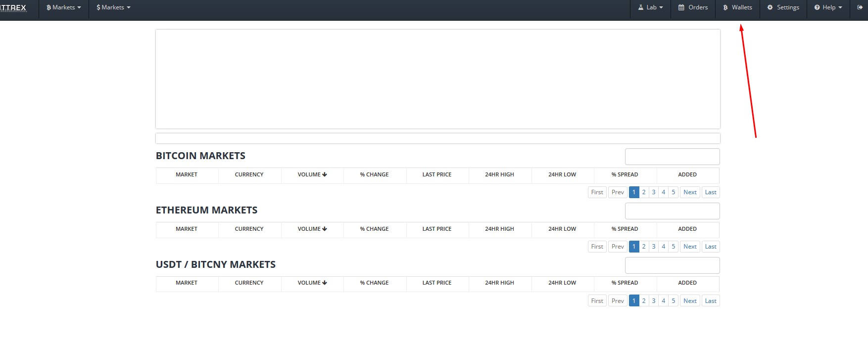Sort Bitcoin Markets by % Change header
The image size is (868, 339).
coord(374,174)
